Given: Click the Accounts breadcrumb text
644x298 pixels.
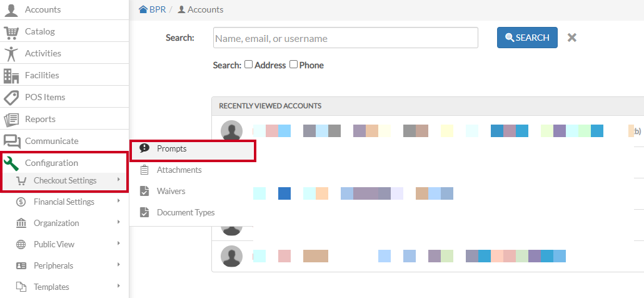Looking at the screenshot, I should (x=205, y=9).
